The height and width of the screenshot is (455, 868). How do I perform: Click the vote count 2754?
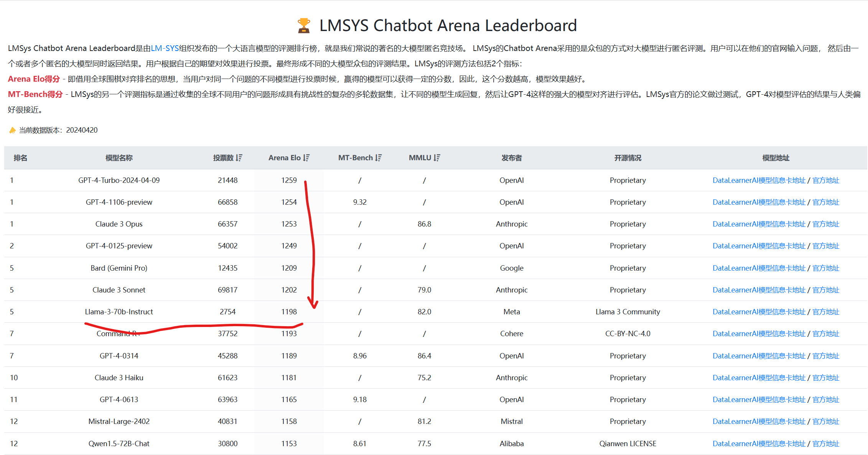pos(227,312)
